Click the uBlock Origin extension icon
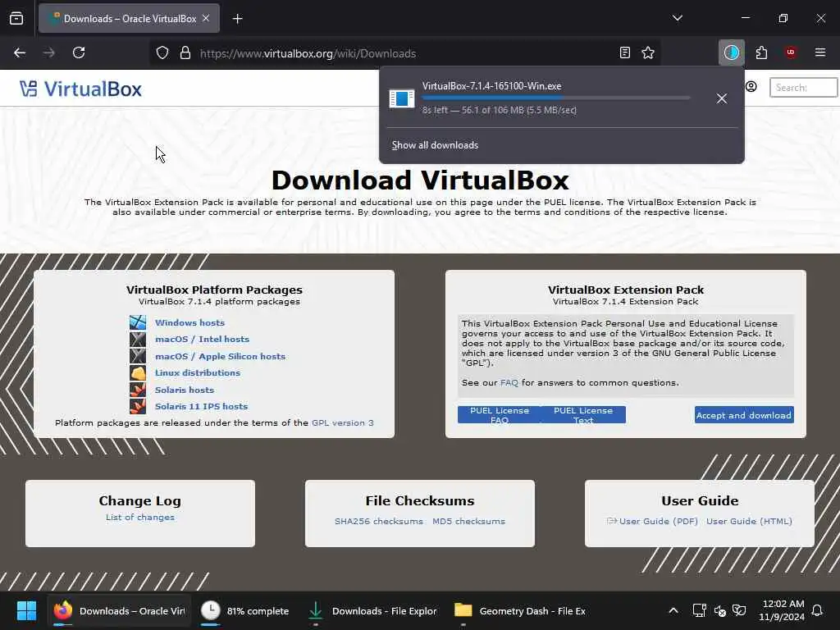840x630 pixels. pos(791,52)
